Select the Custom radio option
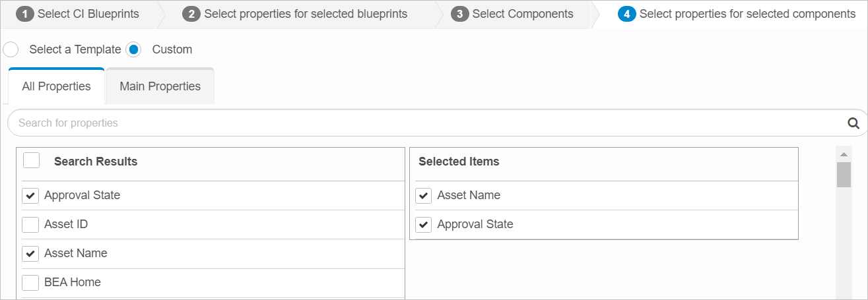Screen dimensions: 868x300 [134, 49]
